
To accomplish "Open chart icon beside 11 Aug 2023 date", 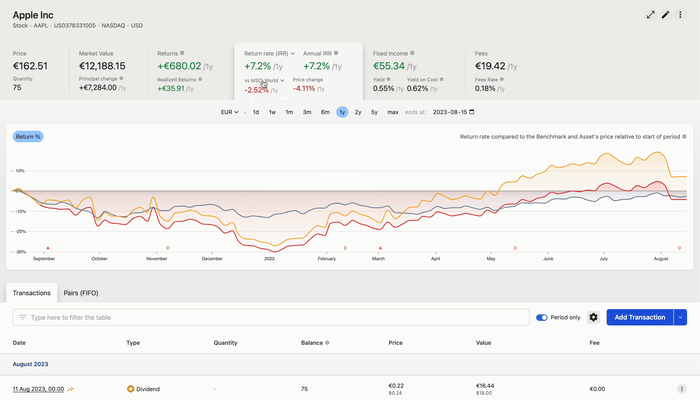I will pyautogui.click(x=71, y=389).
